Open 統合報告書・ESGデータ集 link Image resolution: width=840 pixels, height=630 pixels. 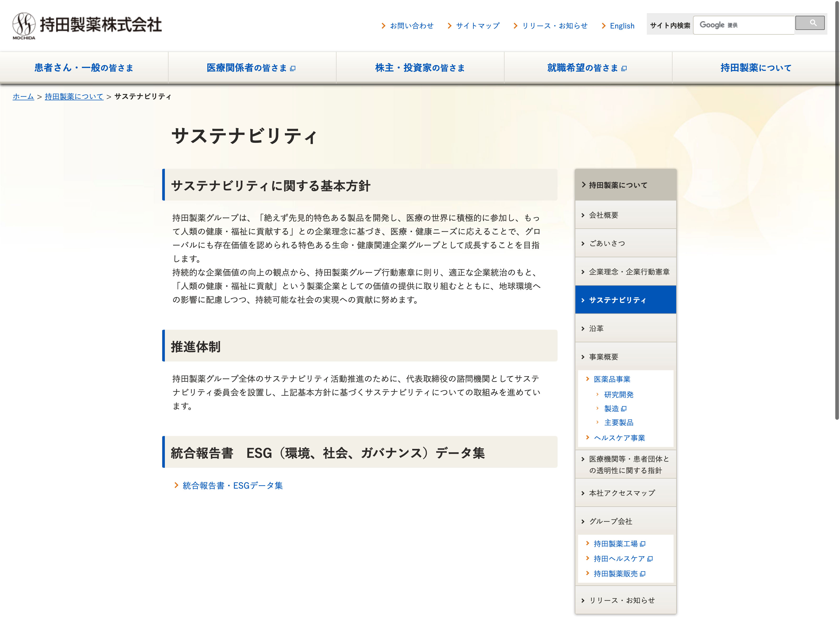coord(232,485)
